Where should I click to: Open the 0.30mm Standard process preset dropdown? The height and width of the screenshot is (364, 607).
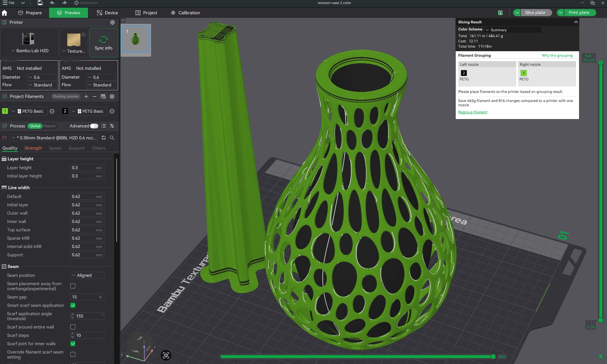[54, 138]
